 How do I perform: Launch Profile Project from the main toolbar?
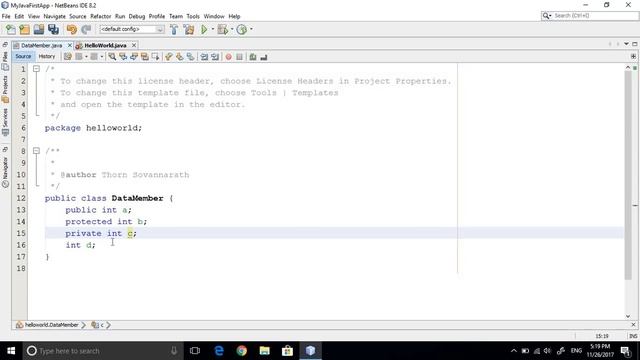click(242, 29)
